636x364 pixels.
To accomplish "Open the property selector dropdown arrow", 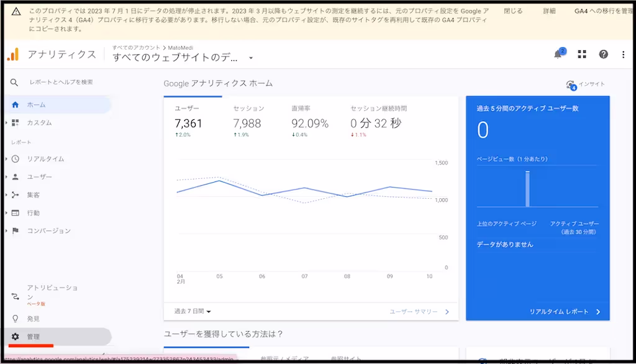I will 251,58.
